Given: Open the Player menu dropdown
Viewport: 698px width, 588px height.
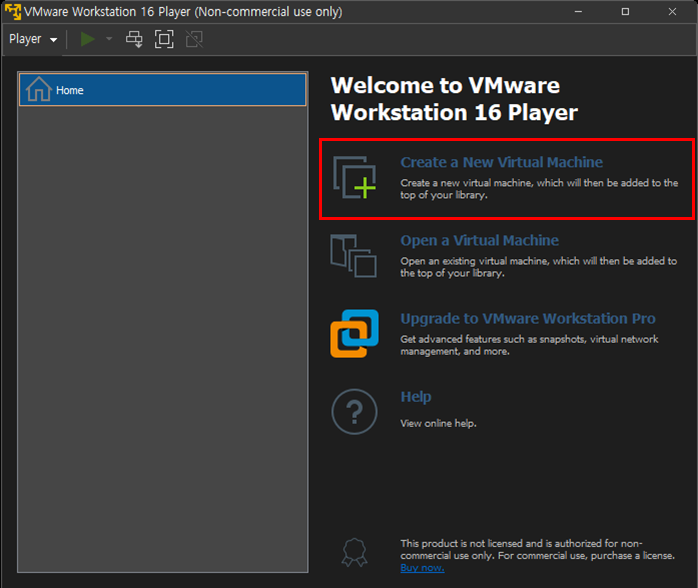Looking at the screenshot, I should pyautogui.click(x=33, y=39).
